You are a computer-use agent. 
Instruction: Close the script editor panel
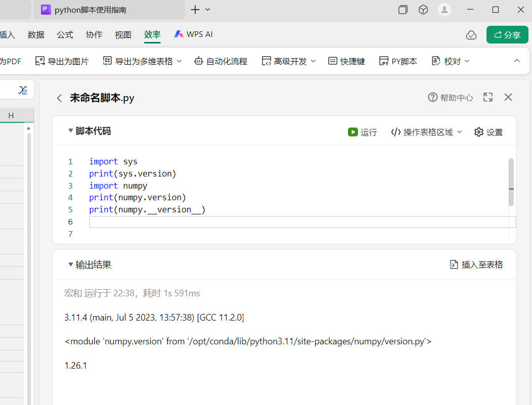click(508, 98)
